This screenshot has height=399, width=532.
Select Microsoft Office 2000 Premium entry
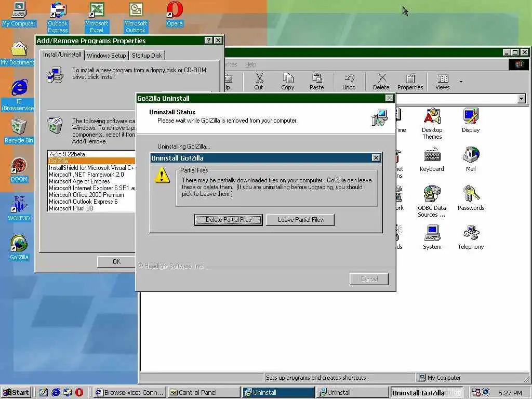point(91,195)
